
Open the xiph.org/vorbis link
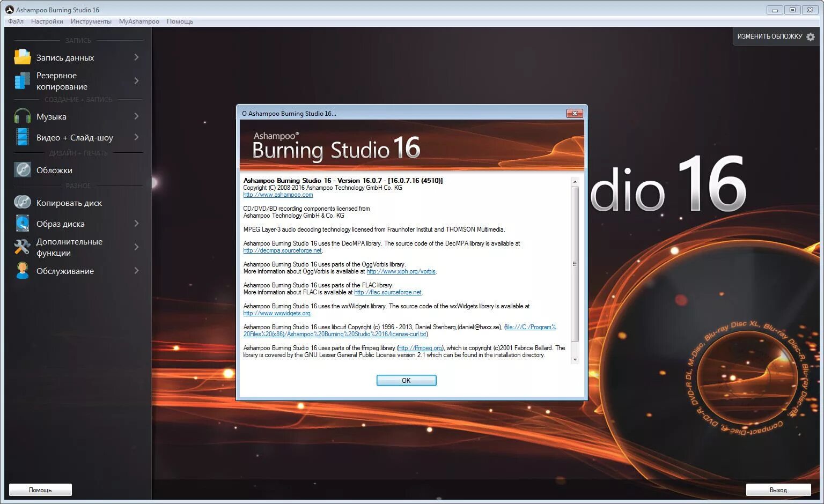pos(401,271)
